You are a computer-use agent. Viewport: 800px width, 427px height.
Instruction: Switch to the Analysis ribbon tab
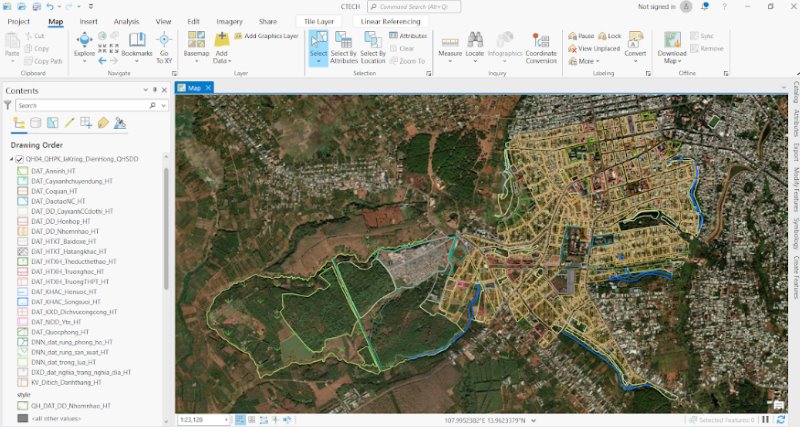(x=126, y=21)
